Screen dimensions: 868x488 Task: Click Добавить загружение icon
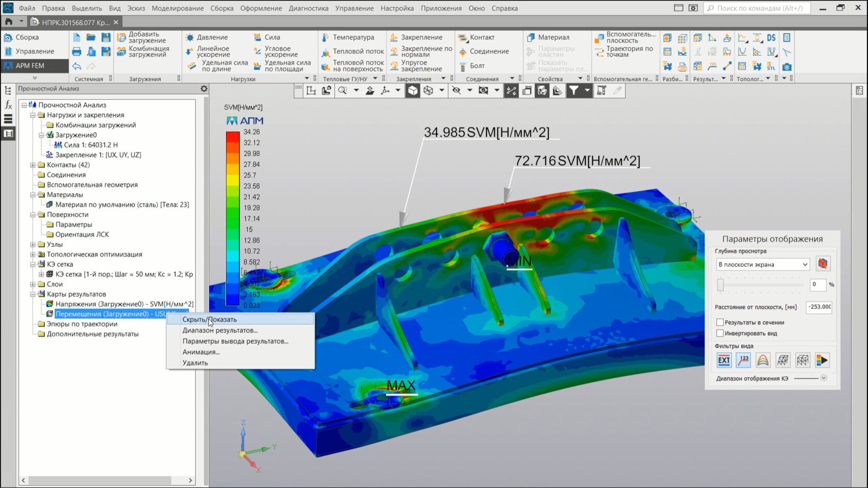(121, 37)
